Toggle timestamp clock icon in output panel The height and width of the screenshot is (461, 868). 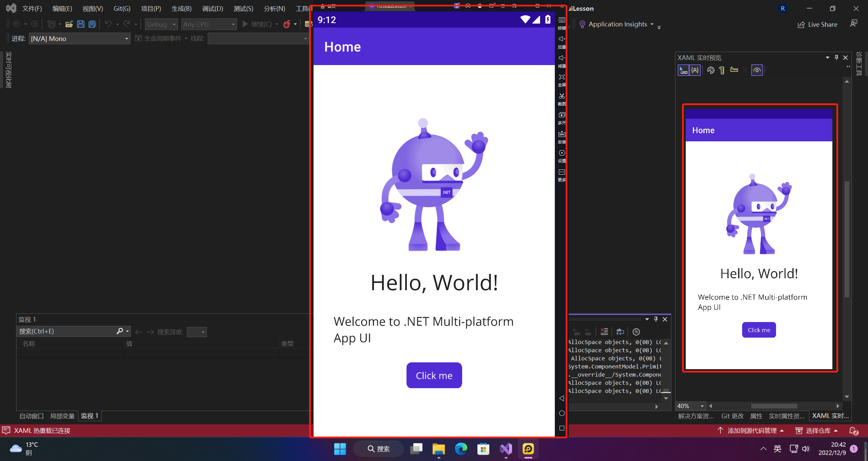(636, 332)
